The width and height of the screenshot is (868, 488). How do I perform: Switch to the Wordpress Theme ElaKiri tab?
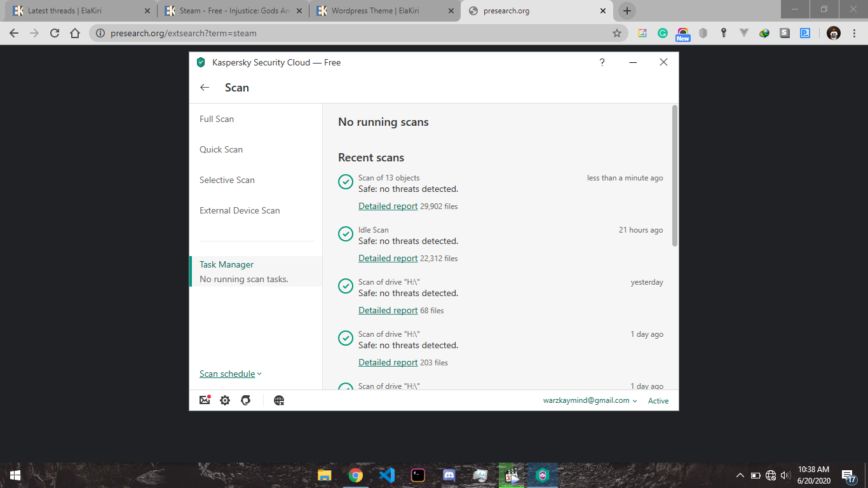pos(384,11)
